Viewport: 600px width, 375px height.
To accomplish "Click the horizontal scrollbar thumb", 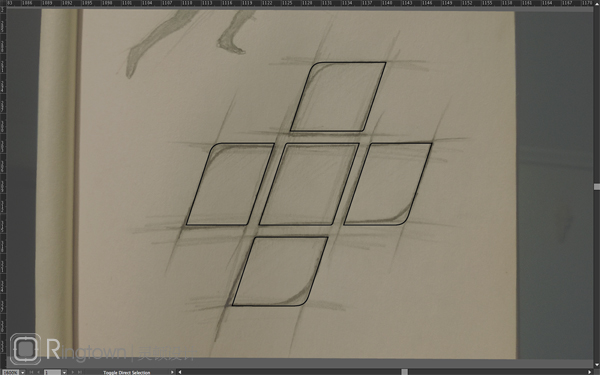I will (404, 372).
